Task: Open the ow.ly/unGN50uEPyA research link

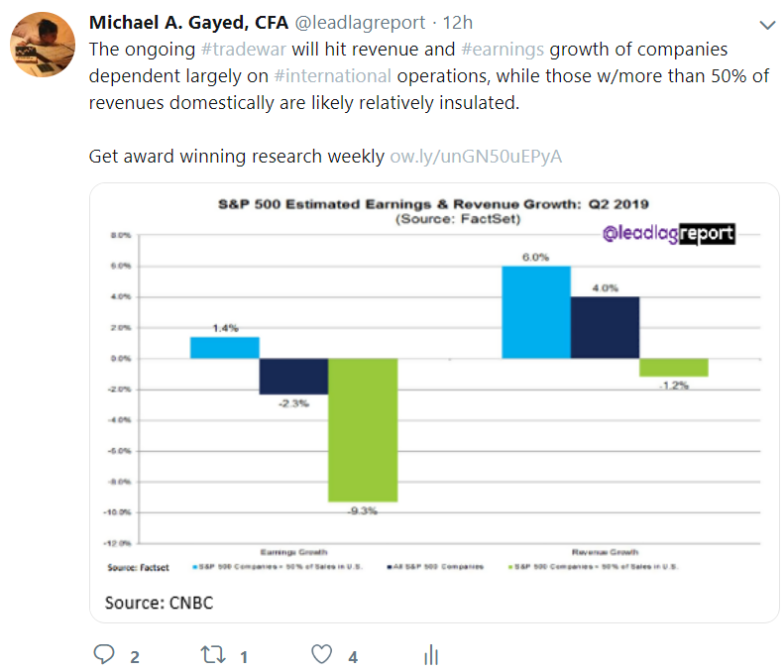Action: [477, 157]
